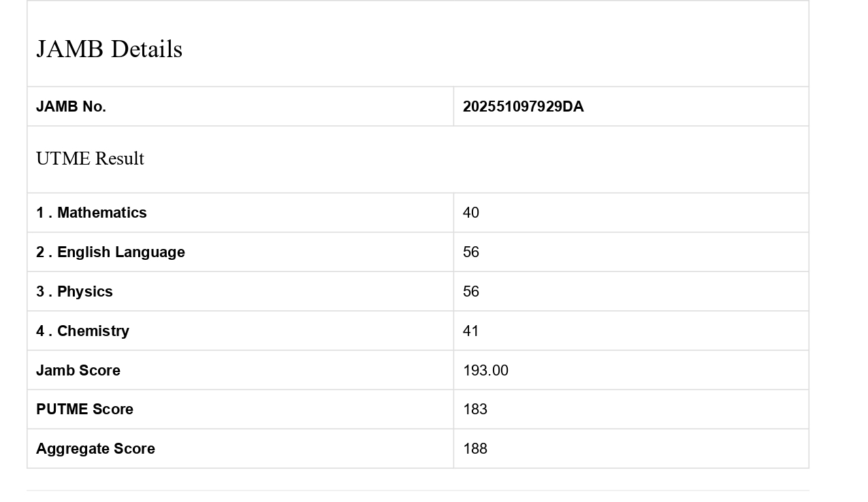Select the Jamb Score value 193.00
The width and height of the screenshot is (868, 502).
click(485, 371)
